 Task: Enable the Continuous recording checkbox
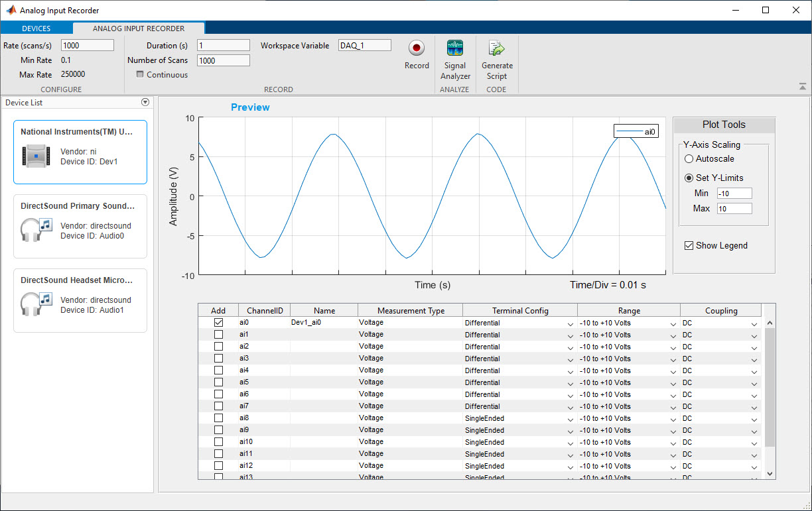pyautogui.click(x=140, y=75)
